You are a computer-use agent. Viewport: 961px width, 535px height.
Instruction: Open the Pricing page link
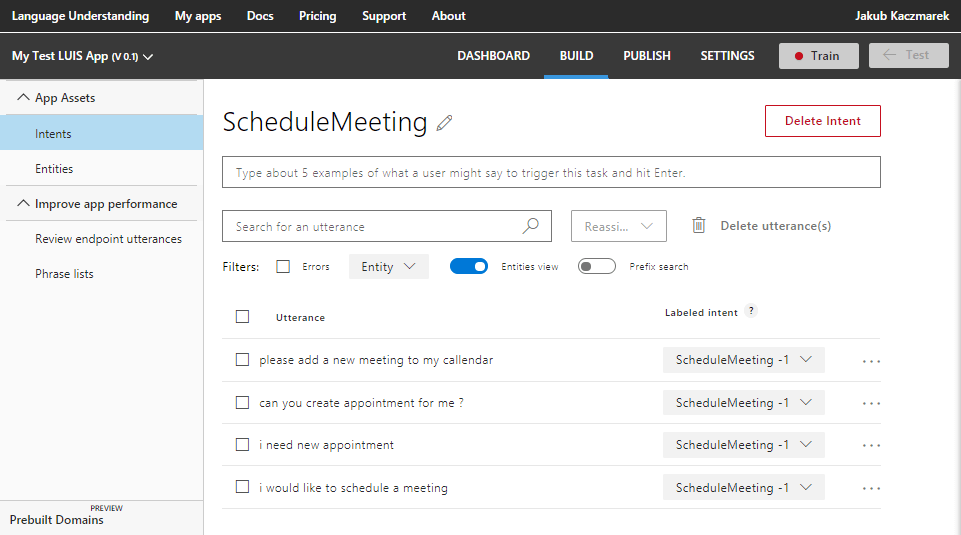click(x=317, y=16)
